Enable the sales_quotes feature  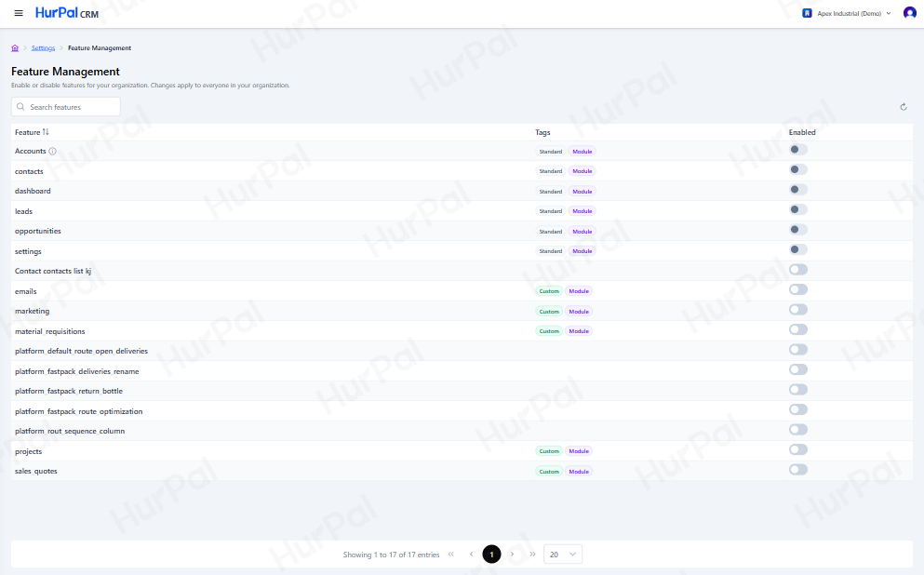point(798,470)
